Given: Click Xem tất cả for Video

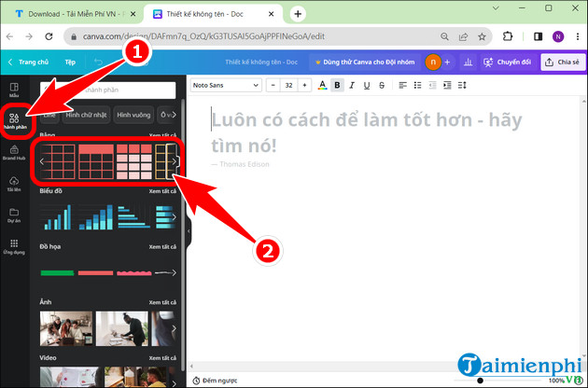Looking at the screenshot, I should [x=162, y=358].
